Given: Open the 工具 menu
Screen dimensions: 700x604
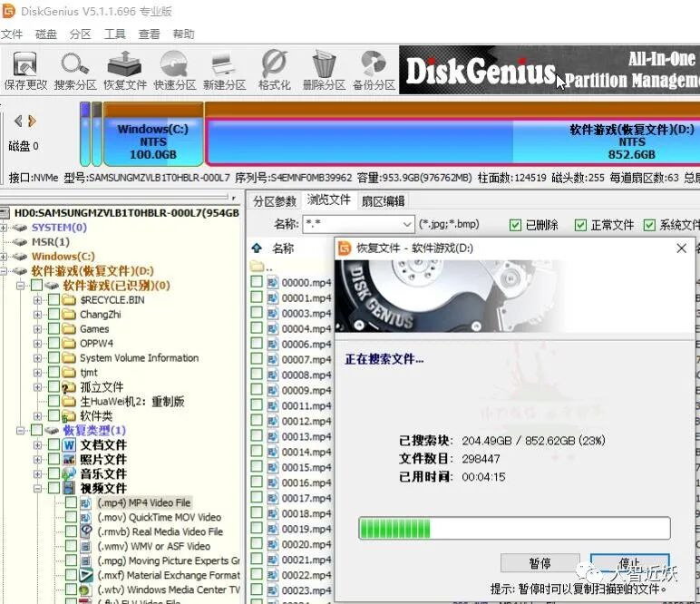Looking at the screenshot, I should pos(115,34).
